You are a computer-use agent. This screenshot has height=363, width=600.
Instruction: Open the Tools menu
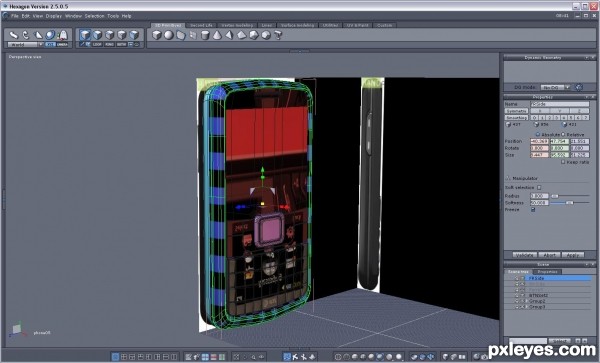coord(113,16)
